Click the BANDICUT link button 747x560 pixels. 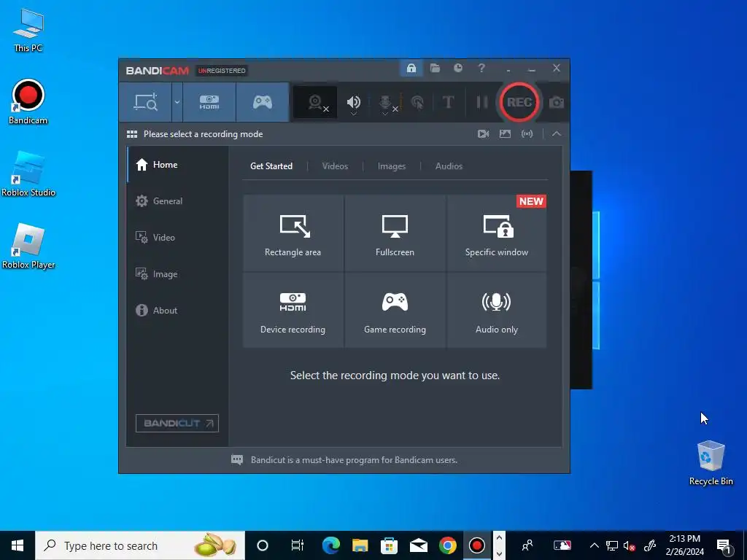(177, 424)
